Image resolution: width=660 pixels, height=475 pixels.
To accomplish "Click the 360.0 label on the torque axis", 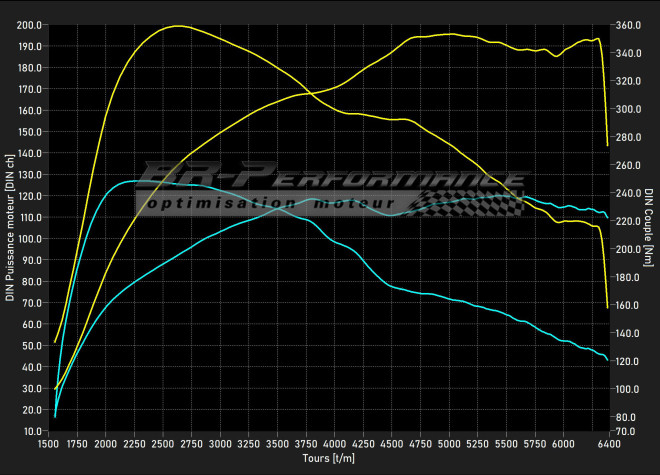I will tap(629, 25).
